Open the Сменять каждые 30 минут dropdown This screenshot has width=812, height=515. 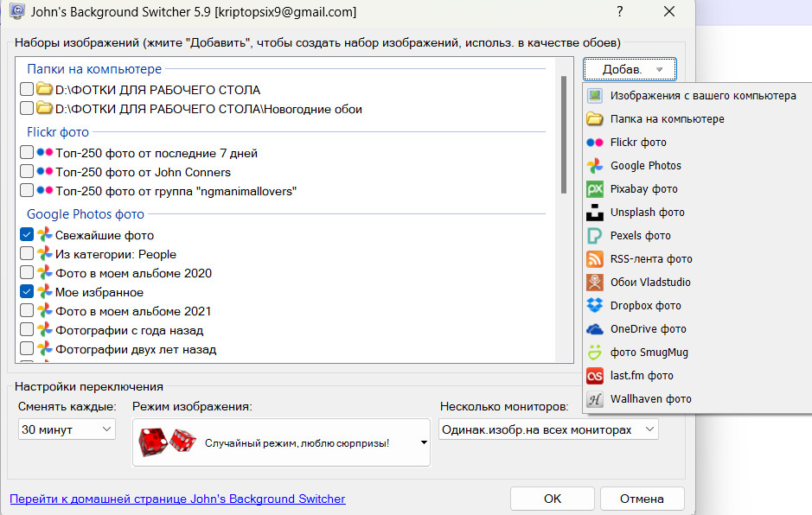pyautogui.click(x=67, y=429)
